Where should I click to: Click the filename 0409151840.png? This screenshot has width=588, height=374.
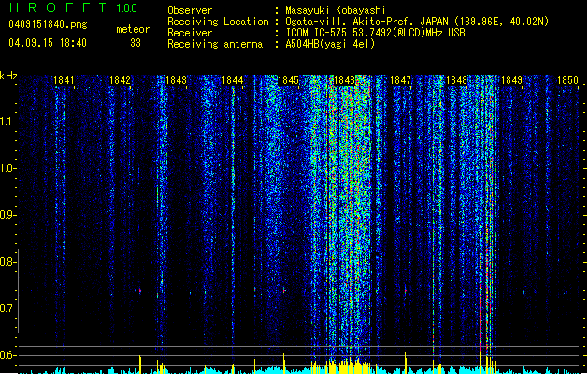[48, 25]
